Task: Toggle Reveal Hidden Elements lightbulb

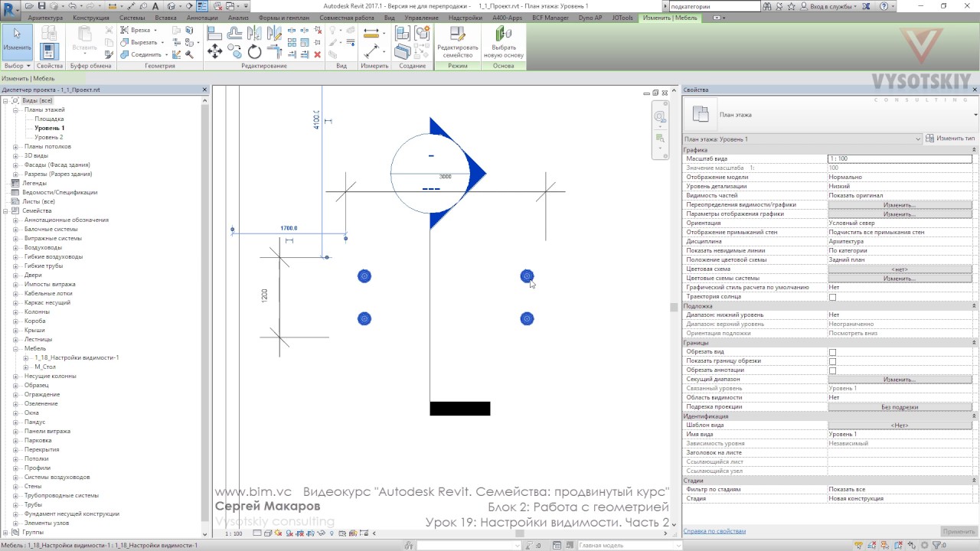Action: 332,533
